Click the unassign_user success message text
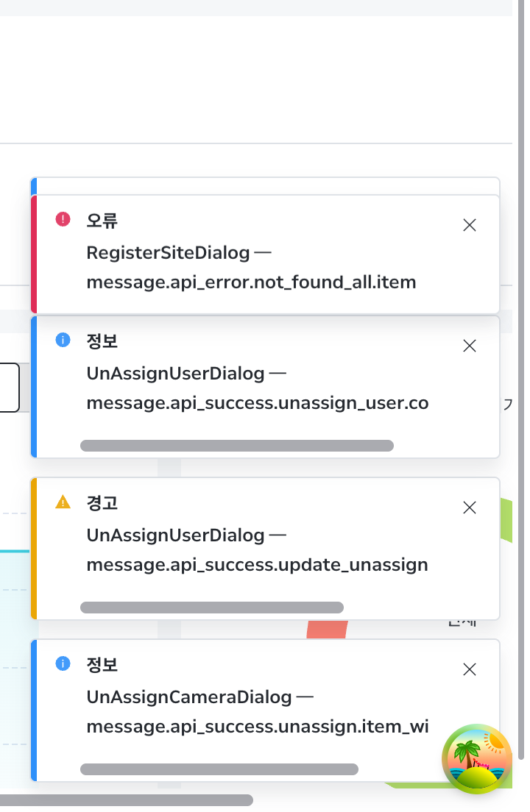Screen dimensions: 530x812 257,403
